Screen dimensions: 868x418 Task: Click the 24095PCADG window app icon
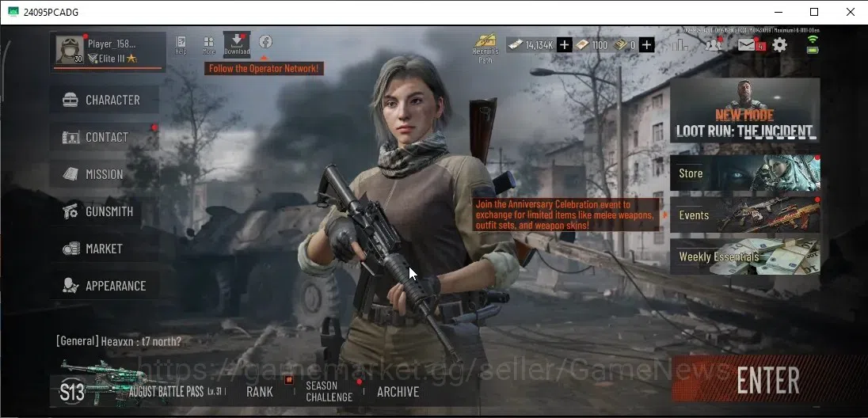click(x=13, y=12)
